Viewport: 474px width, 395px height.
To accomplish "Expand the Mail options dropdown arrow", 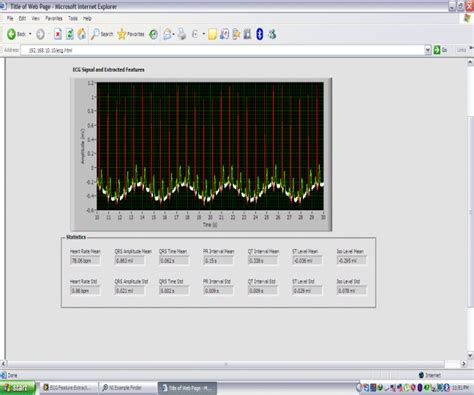I will [x=174, y=34].
